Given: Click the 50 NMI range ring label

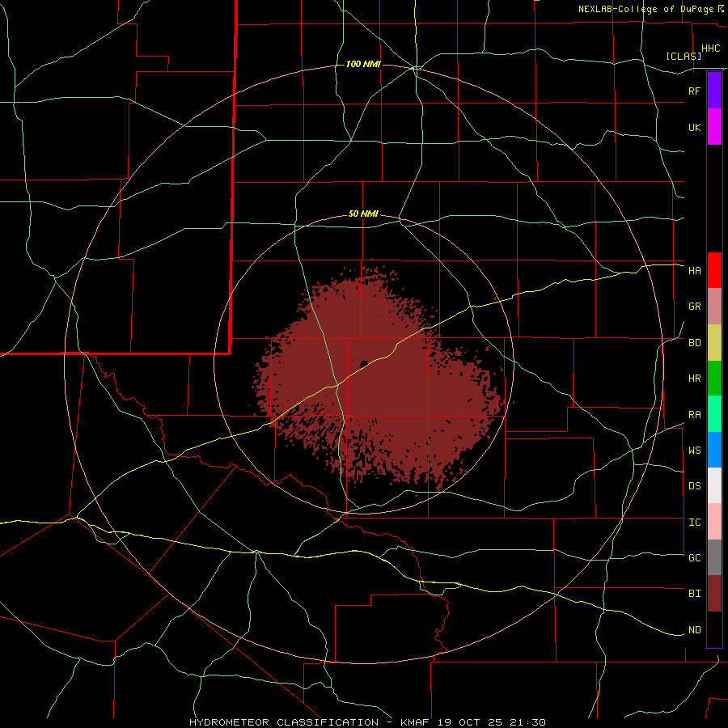Looking at the screenshot, I should pos(363,214).
